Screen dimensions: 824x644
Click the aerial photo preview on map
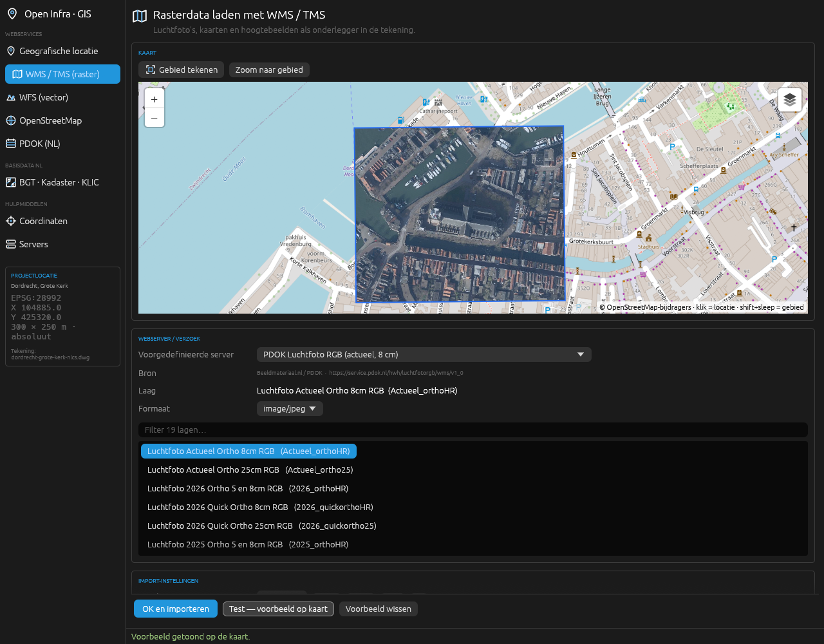click(x=460, y=214)
